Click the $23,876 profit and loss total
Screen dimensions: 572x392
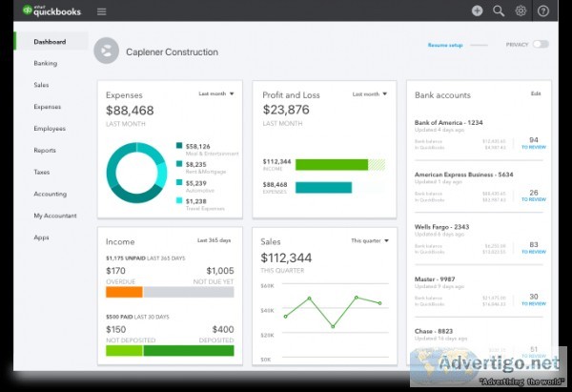(286, 110)
